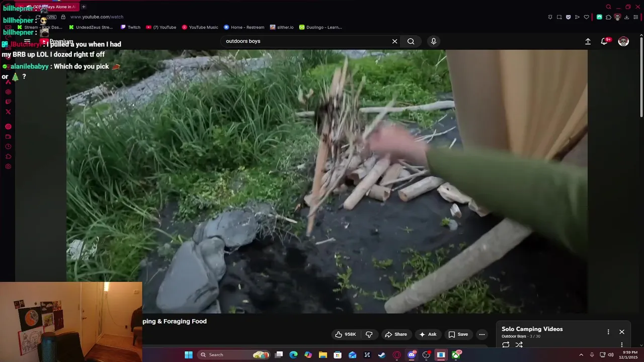Click the webcam overlay thumbnail
This screenshot has width=644, height=362.
tap(71, 322)
